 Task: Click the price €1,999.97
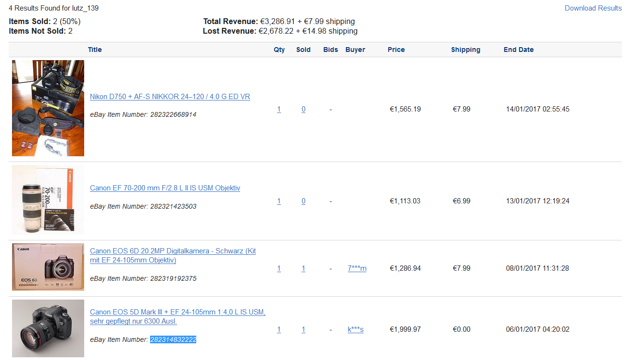(x=405, y=329)
